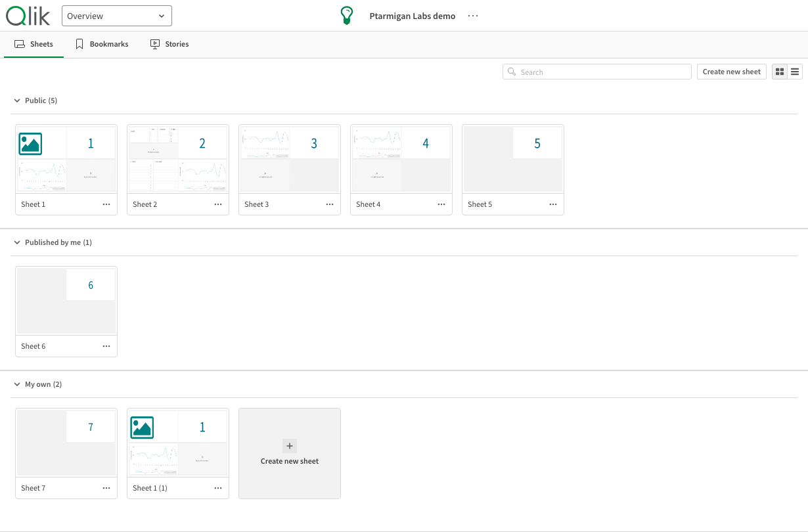Open more options for Sheet 2
This screenshot has width=808, height=532.
click(x=218, y=204)
